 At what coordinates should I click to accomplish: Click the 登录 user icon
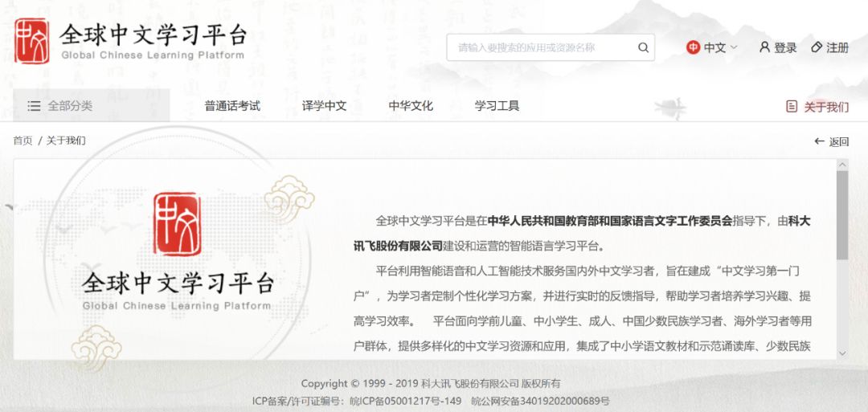[x=764, y=47]
